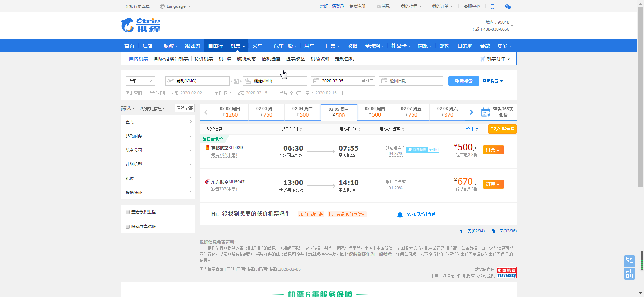The height and width of the screenshot is (297, 644).
Task: Click 免费注册 link
Action: click(x=357, y=6)
